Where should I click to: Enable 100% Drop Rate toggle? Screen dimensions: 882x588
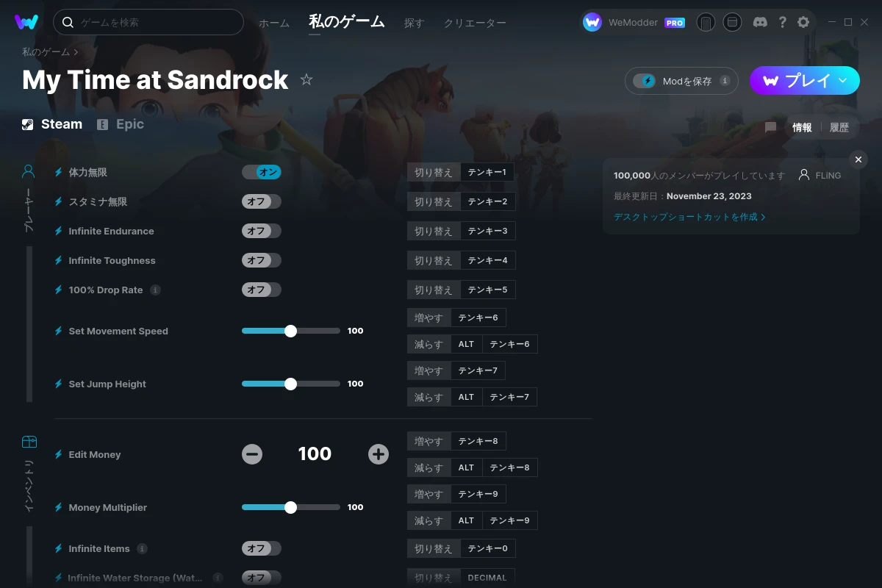coord(262,290)
